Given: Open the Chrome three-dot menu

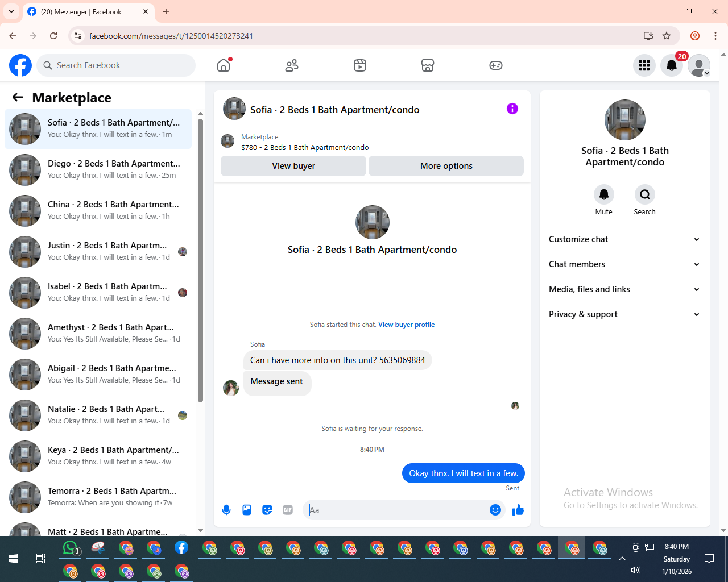Looking at the screenshot, I should pos(715,36).
